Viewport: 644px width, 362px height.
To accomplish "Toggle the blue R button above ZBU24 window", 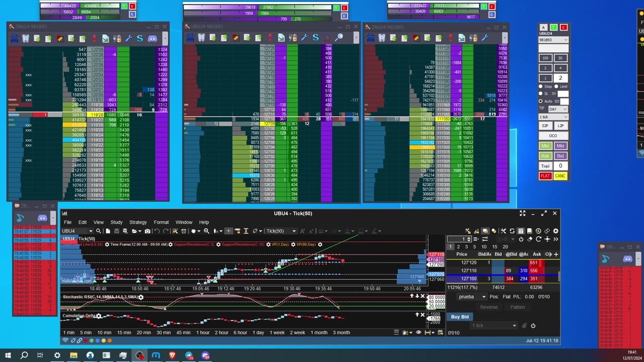I will (132, 15).
